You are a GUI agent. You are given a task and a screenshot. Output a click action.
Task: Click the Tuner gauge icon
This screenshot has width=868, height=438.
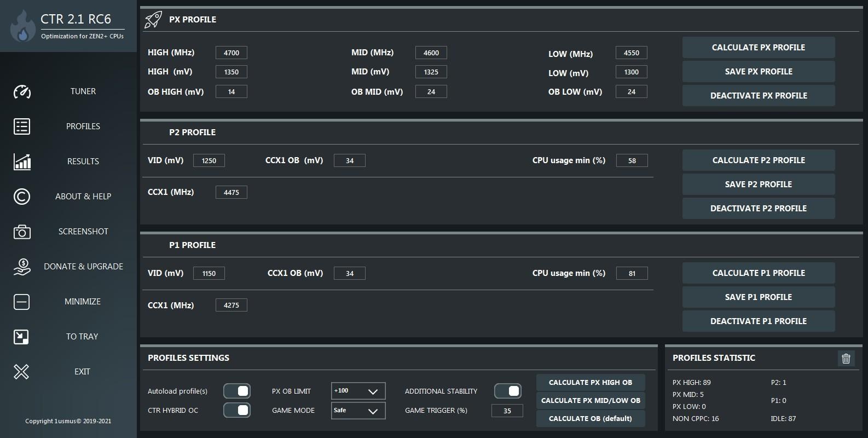click(22, 91)
